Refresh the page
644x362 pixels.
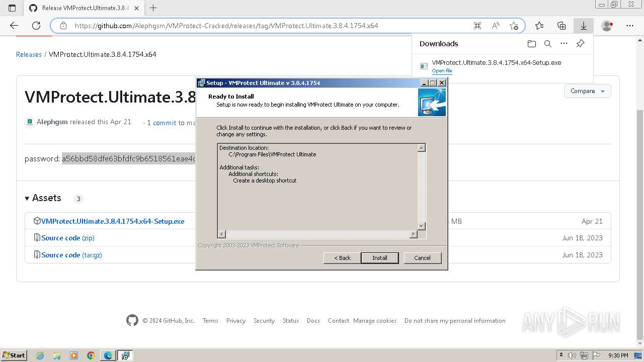36,26
